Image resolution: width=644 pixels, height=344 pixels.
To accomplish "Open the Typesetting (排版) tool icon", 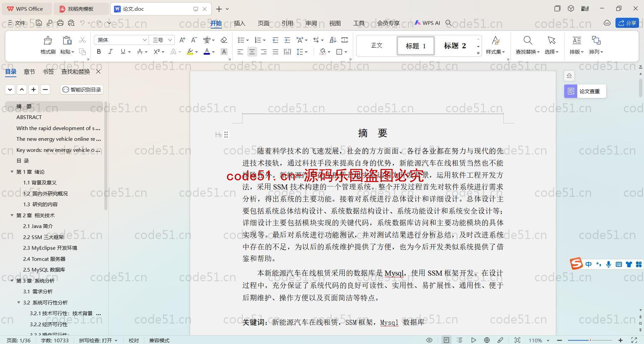I will [577, 41].
